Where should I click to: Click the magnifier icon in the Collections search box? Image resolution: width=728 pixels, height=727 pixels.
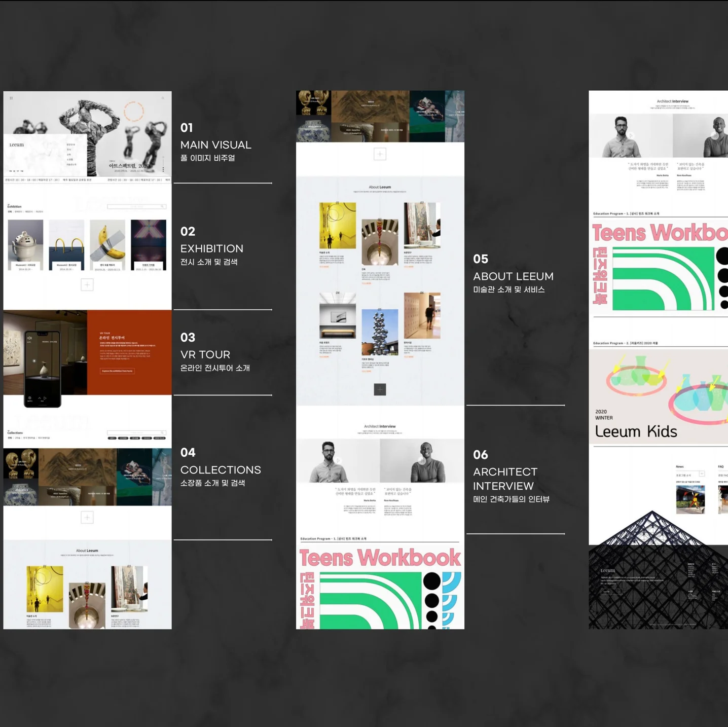pyautogui.click(x=162, y=432)
